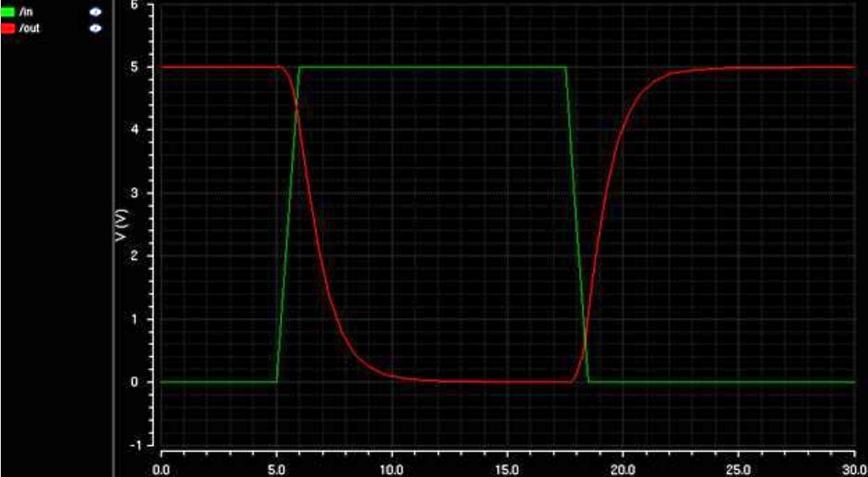The height and width of the screenshot is (477, 868).
Task: Click x-axis tick label 25.0
Action: tap(738, 470)
